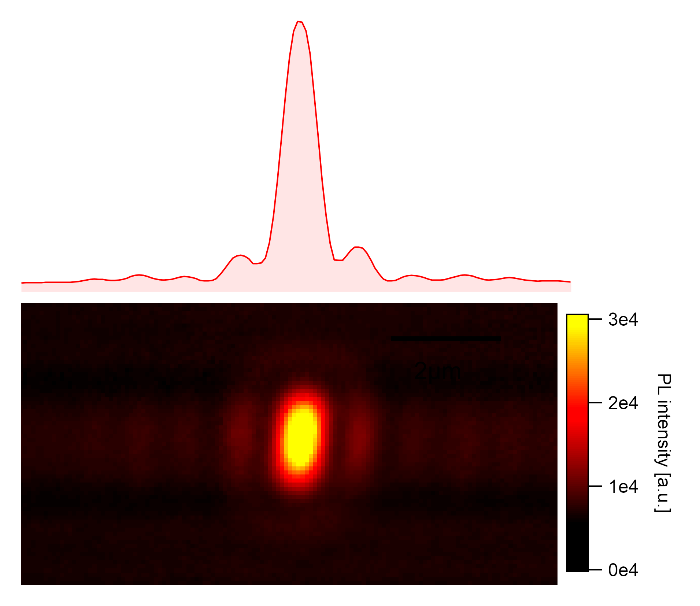This screenshot has height=606, width=700.
Task: Pick the black bottom of the colorbar
Action: coord(577,557)
